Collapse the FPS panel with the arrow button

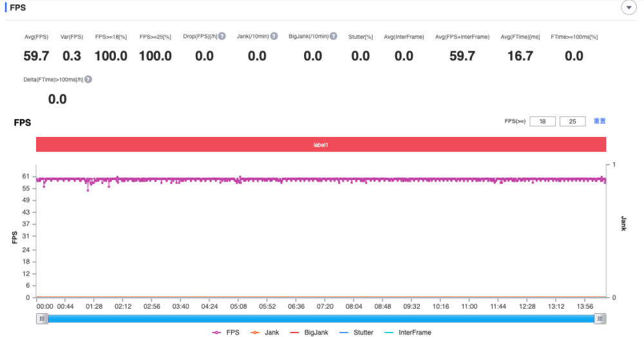pos(629,7)
